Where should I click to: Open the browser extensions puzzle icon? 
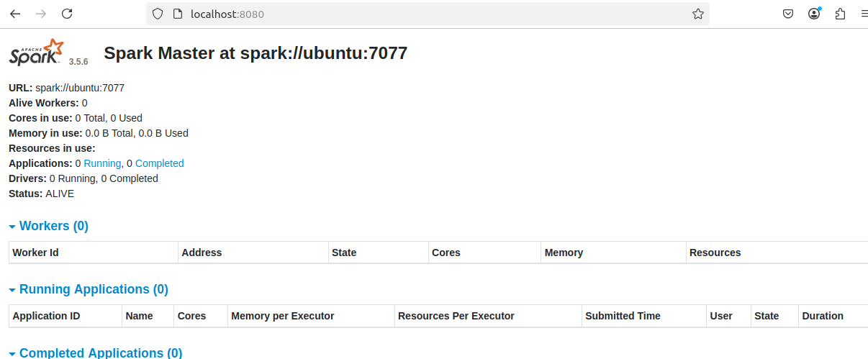click(x=840, y=14)
